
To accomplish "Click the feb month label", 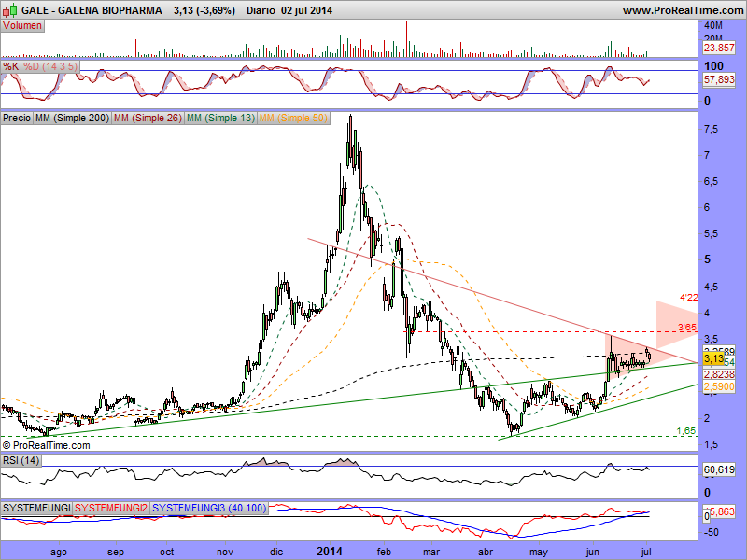I will (384, 552).
